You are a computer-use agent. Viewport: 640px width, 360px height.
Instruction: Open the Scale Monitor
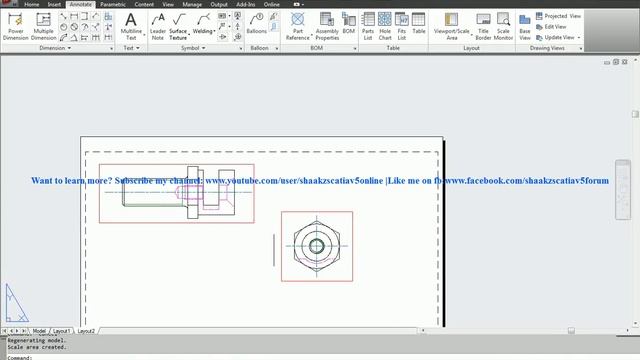[x=503, y=26]
